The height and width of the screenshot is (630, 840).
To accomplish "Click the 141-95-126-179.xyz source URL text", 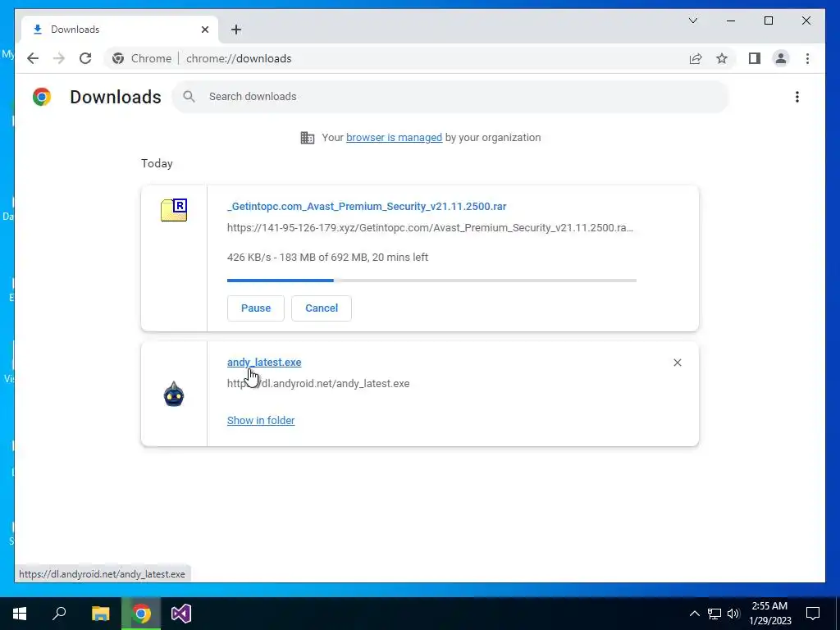I will 430,228.
